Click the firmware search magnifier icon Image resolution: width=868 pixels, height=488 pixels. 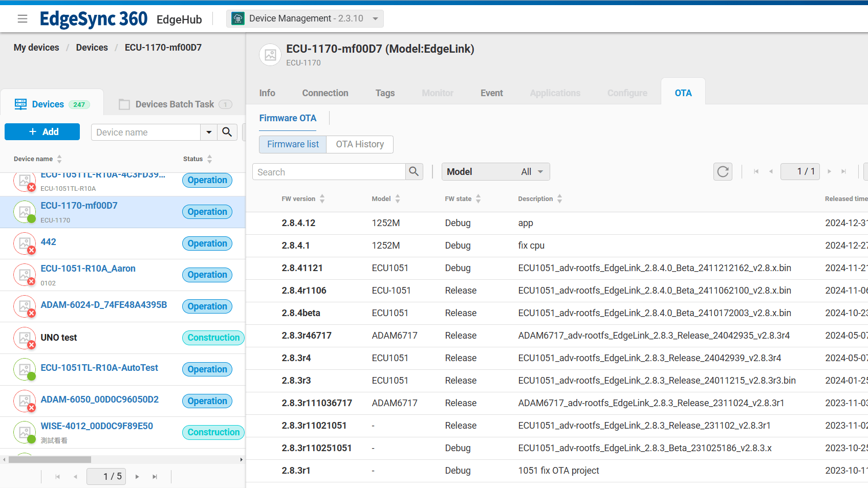[414, 172]
